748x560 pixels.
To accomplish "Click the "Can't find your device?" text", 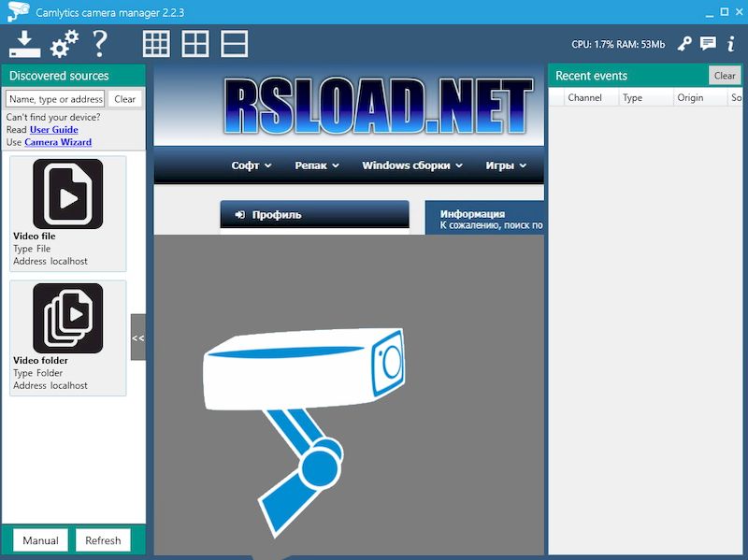I will coord(53,118).
